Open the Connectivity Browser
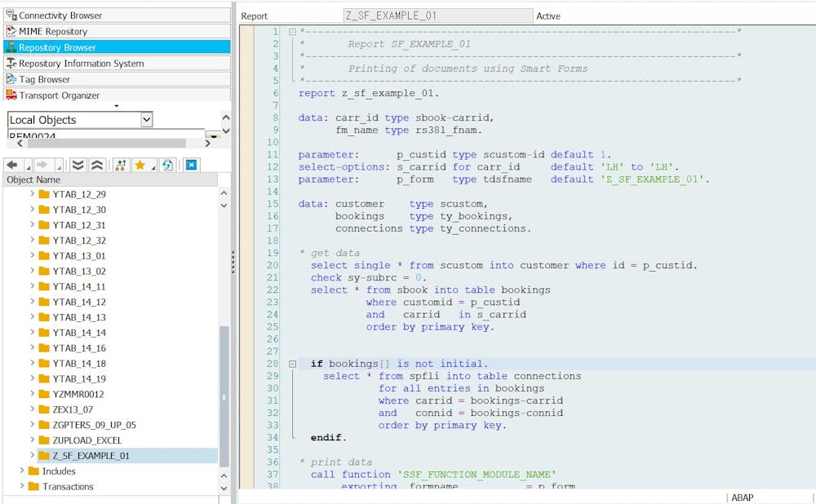816x504 pixels. (60, 15)
